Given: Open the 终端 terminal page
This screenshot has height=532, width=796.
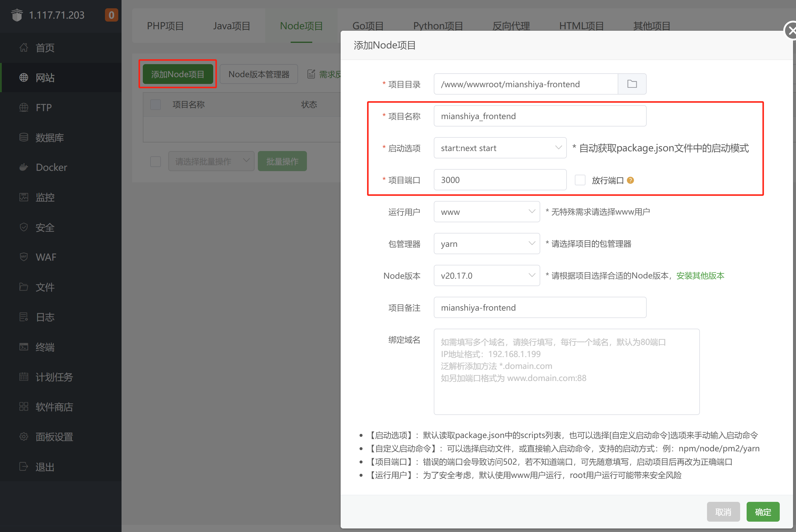Looking at the screenshot, I should [x=45, y=347].
